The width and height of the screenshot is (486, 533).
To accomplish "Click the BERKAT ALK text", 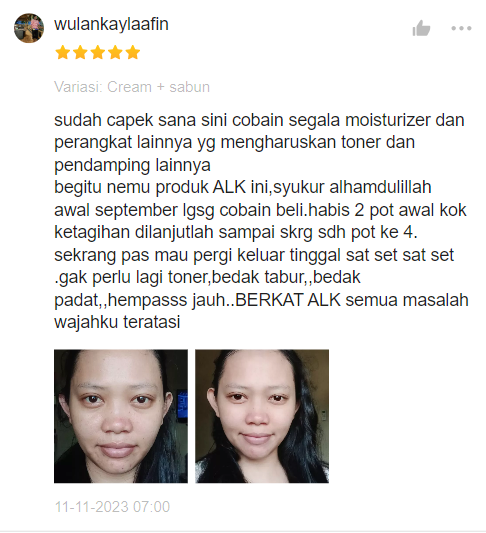I will point(288,300).
